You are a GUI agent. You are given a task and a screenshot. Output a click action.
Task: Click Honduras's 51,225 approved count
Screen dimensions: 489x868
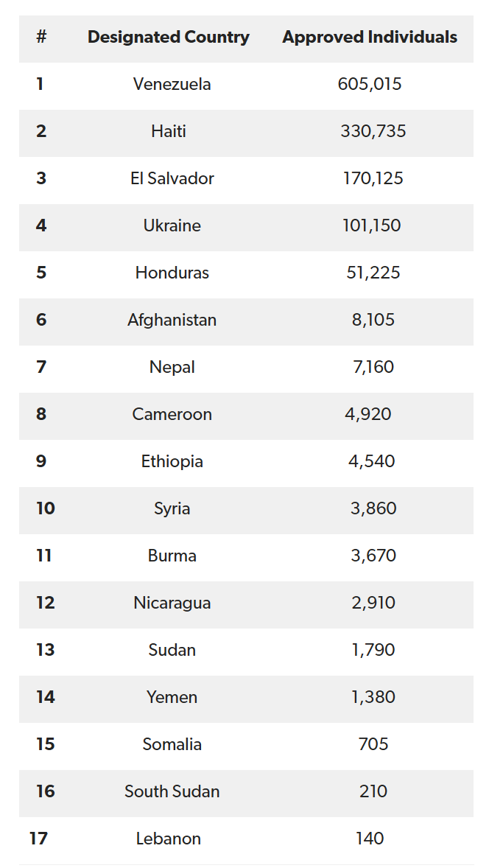pos(373,273)
